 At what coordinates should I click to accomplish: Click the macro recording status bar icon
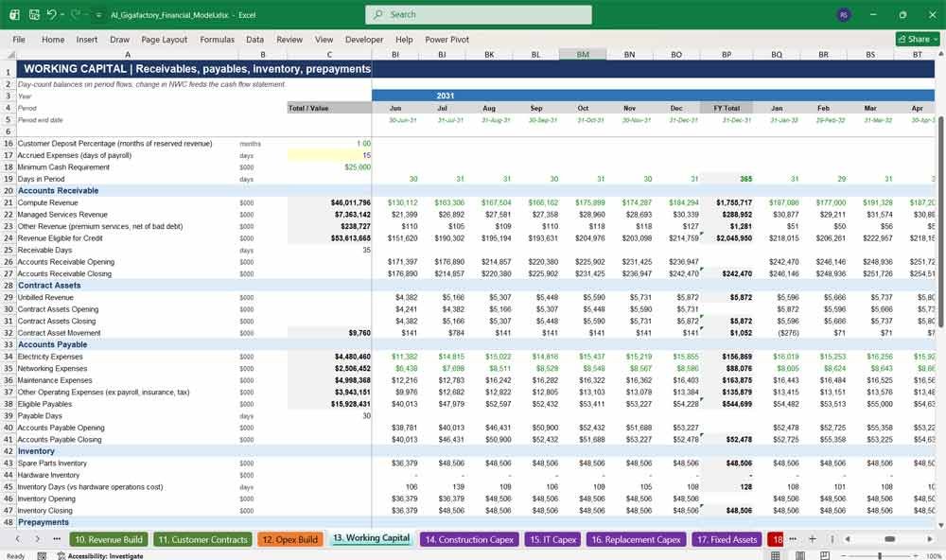point(42,556)
